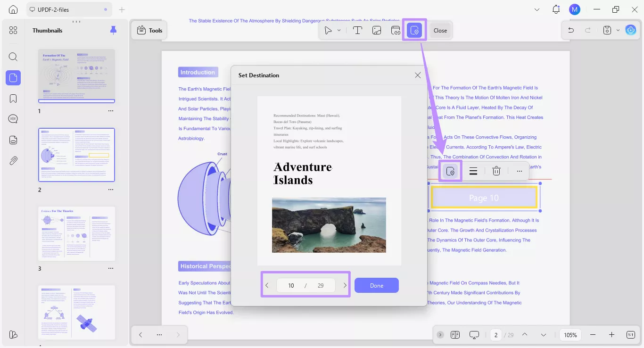Switch to 1:1 actual size view
The image size is (644, 348).
tap(630, 335)
